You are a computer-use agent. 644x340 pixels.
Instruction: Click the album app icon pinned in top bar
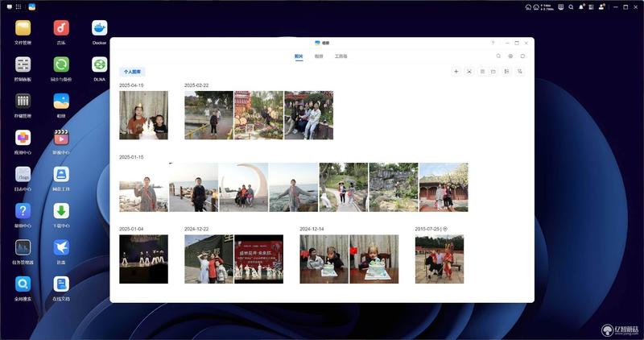[31, 7]
